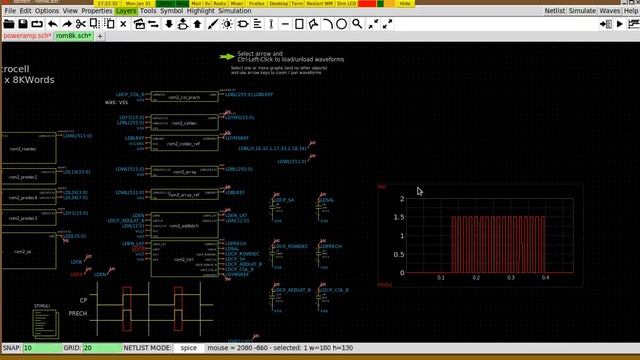Click the Cut scissors icon

pyautogui.click(x=81, y=24)
